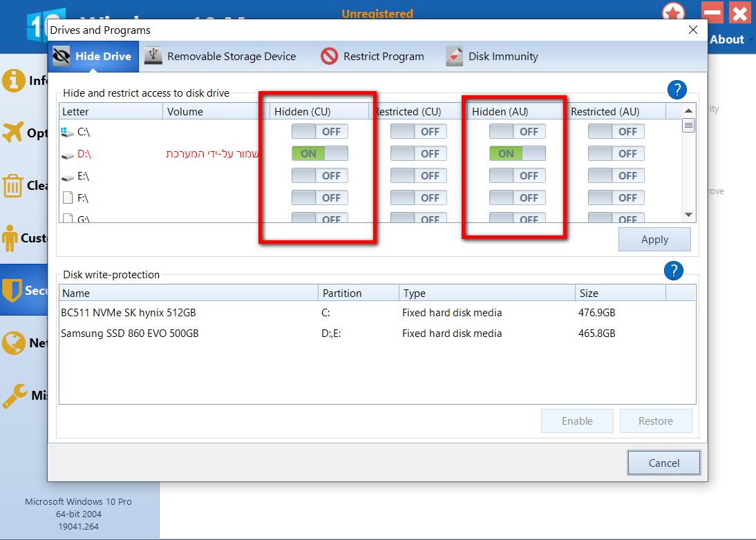The height and width of the screenshot is (540, 756).
Task: Click the Volume column header
Action: coord(216,111)
